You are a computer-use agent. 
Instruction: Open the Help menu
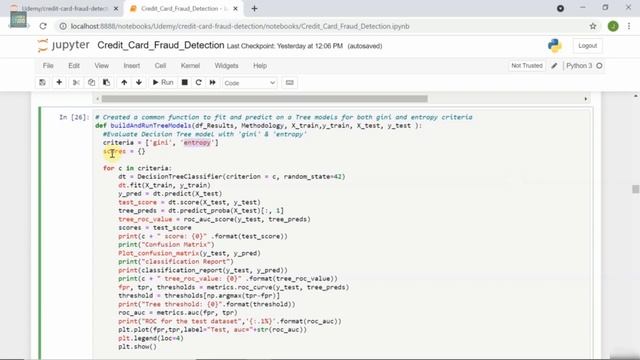pos(260,66)
